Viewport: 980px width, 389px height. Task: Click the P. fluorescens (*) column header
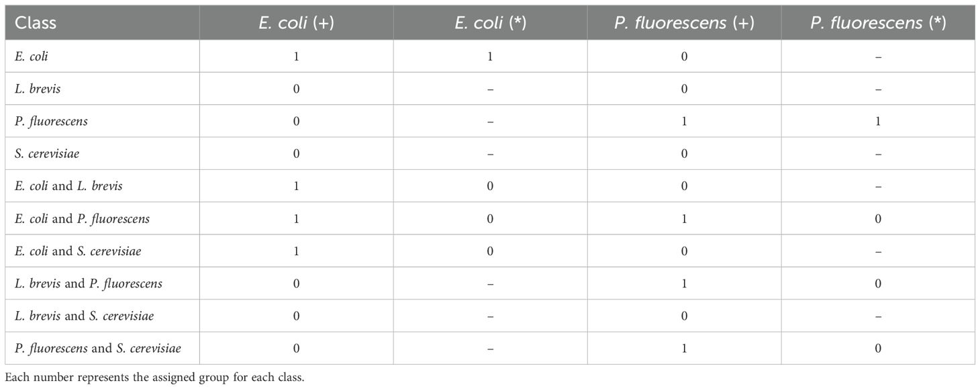pos(878,23)
